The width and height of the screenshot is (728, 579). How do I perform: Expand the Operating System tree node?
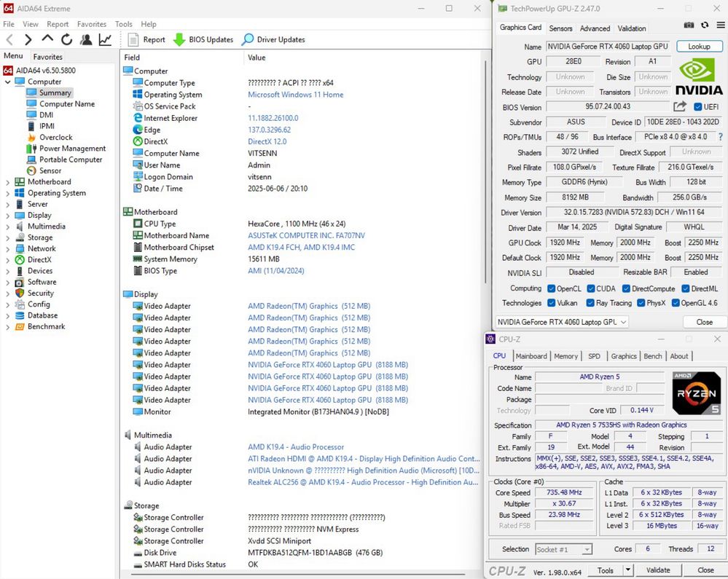7,194
